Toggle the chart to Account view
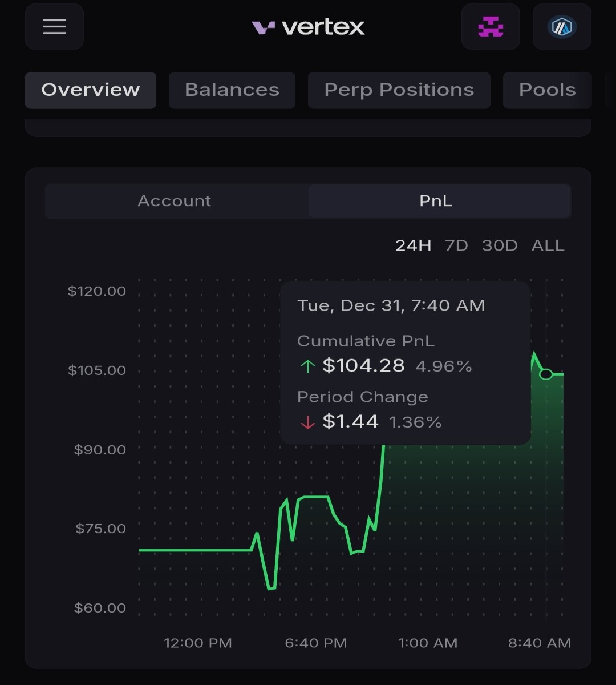Viewport: 616px width, 685px height. (175, 201)
